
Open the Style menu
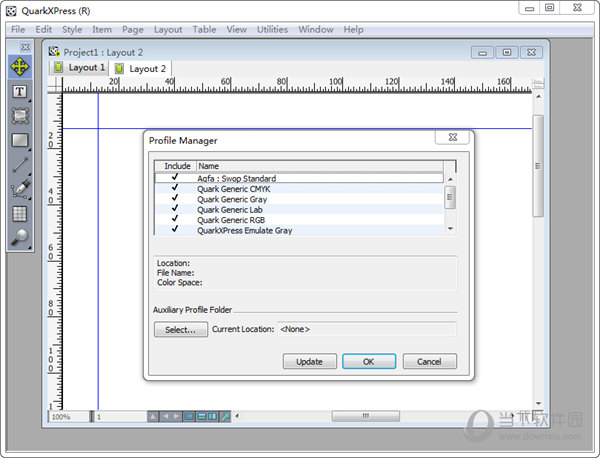pyautogui.click(x=72, y=29)
